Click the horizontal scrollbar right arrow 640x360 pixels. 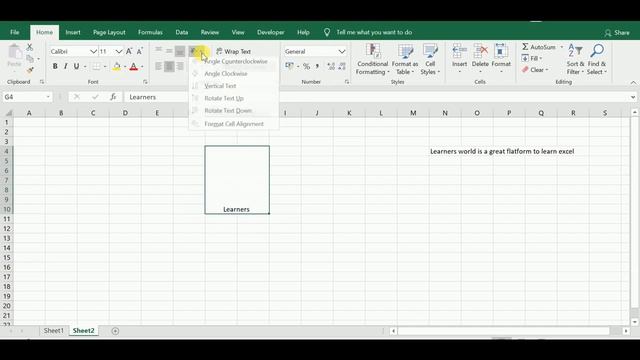[626, 331]
